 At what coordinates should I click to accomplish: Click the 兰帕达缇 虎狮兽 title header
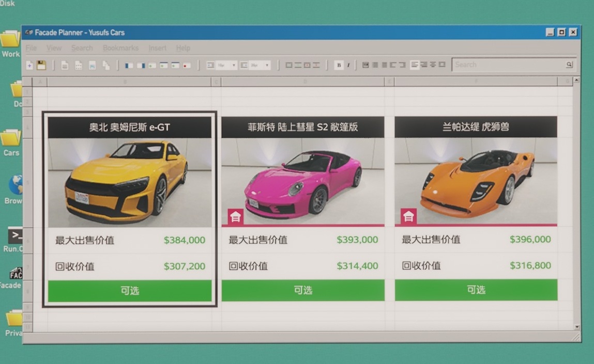(x=476, y=127)
